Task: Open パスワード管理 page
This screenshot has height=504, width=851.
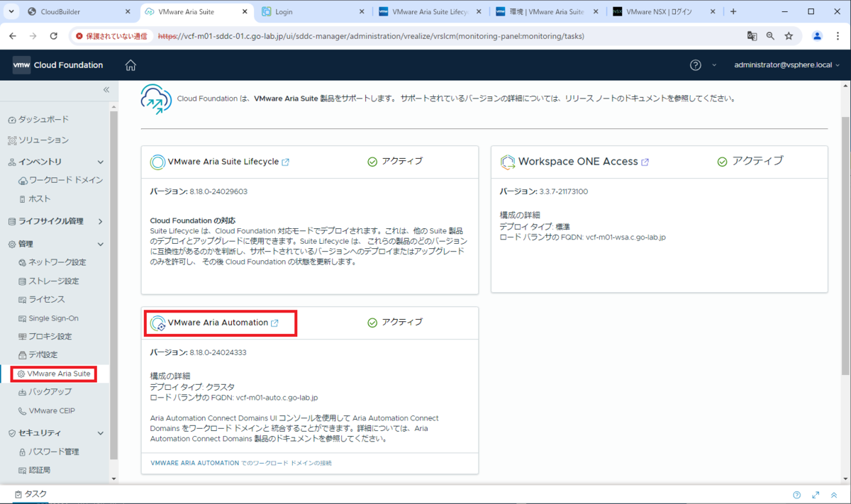Action: tap(49, 452)
